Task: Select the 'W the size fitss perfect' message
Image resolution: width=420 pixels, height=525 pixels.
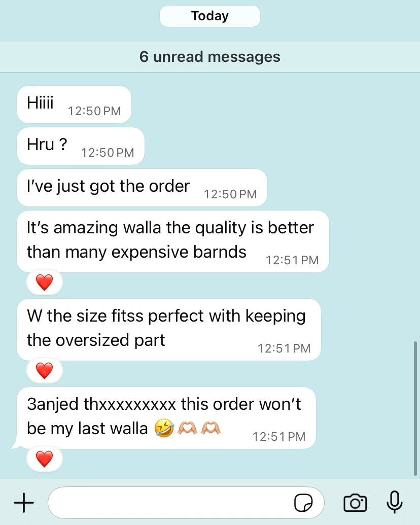Action: tap(169, 330)
